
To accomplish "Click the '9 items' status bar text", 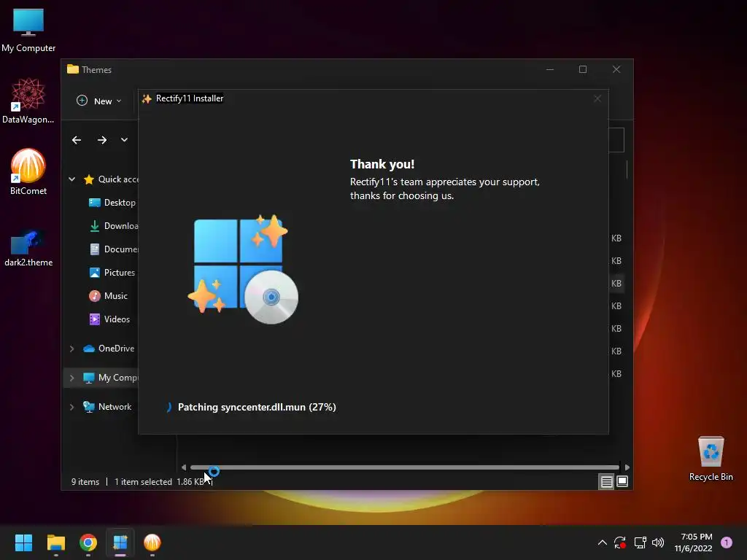I will tap(85, 482).
